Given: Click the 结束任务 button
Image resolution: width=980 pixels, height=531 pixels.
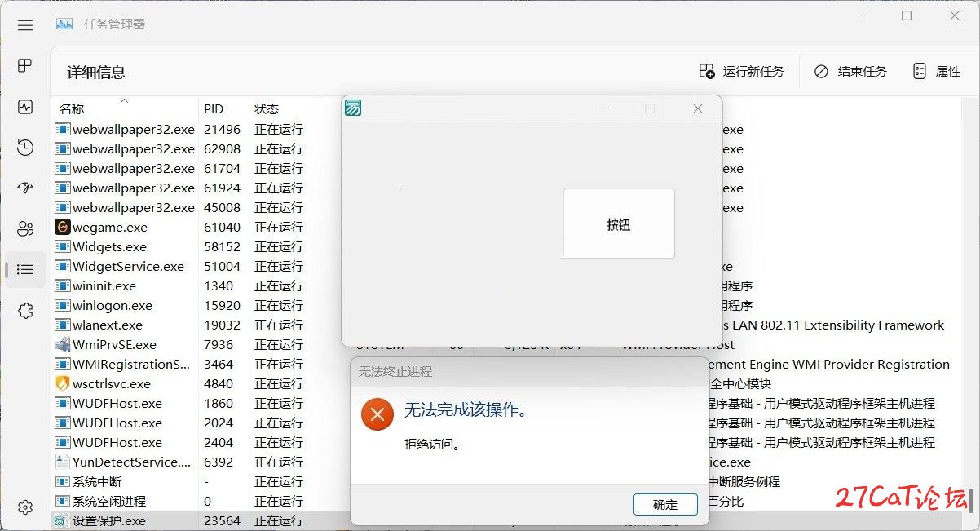Looking at the screenshot, I should click(x=850, y=72).
